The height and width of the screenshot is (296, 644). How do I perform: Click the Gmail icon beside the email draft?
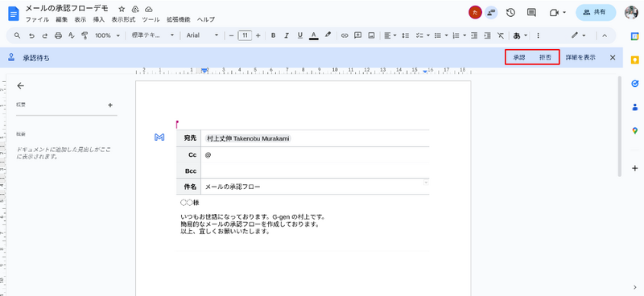click(x=159, y=138)
